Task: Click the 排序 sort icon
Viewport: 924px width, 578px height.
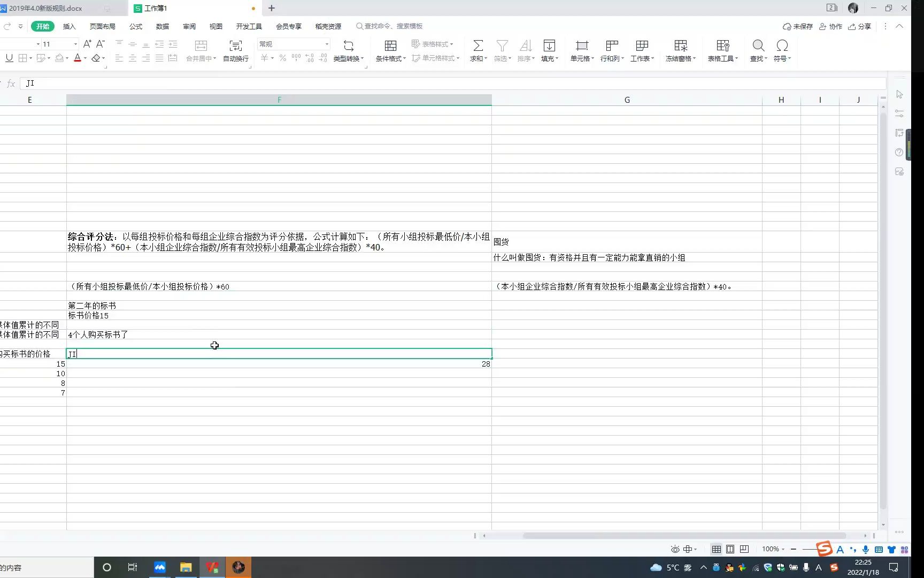Action: pos(526,46)
